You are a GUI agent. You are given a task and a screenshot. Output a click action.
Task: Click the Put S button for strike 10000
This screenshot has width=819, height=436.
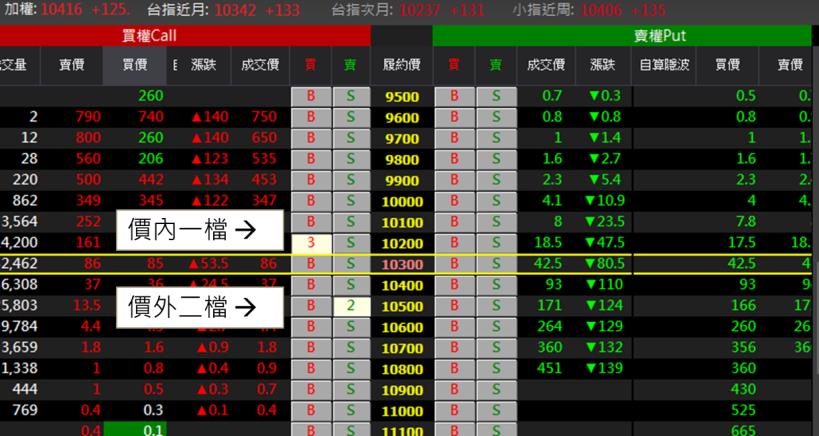point(496,201)
